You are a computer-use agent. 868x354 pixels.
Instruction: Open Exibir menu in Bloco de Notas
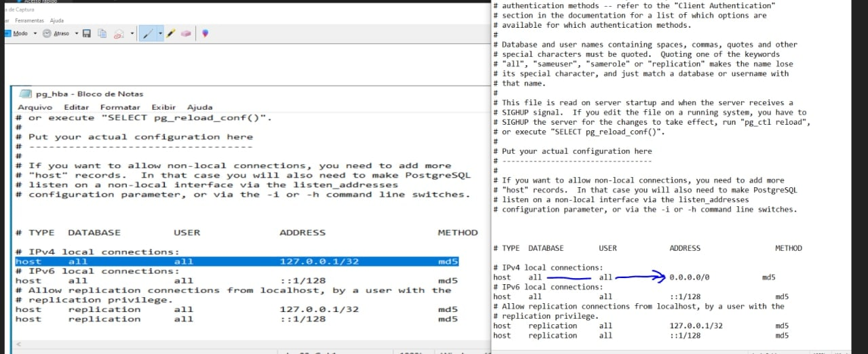point(163,107)
